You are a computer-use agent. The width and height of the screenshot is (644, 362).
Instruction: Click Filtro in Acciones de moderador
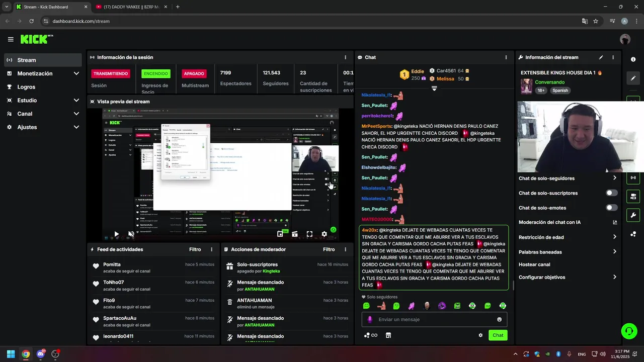pos(329,249)
